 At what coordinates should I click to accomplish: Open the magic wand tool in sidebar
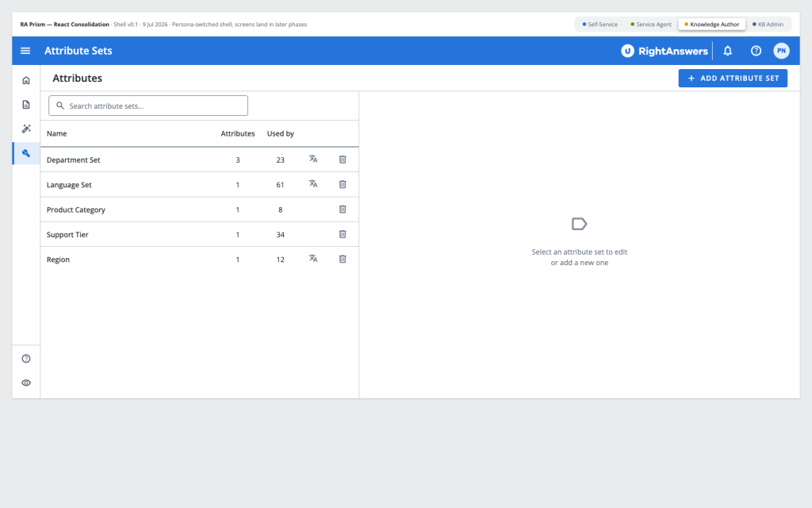pos(26,129)
